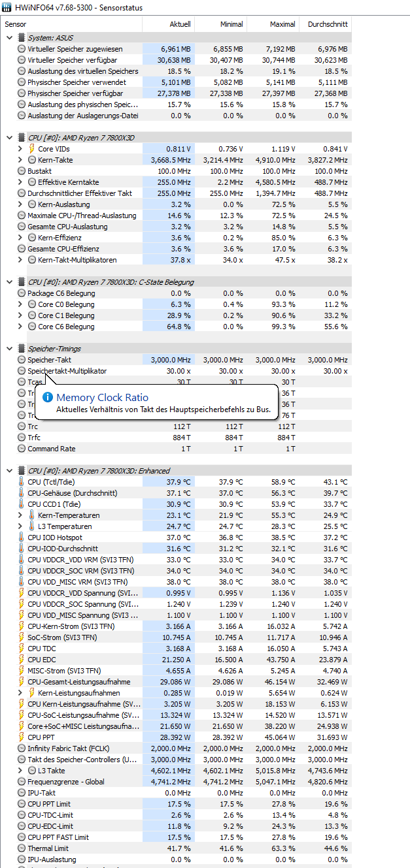This screenshot has height=868, width=410.
Task: Expand the Kern-Auslastung row
Action: tap(20, 204)
